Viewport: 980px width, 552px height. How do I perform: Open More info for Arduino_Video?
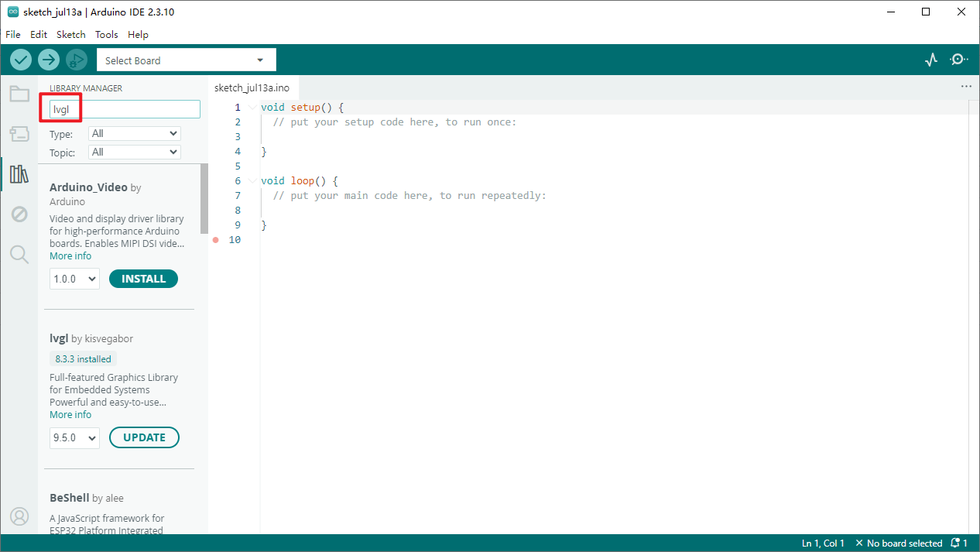[x=70, y=256]
